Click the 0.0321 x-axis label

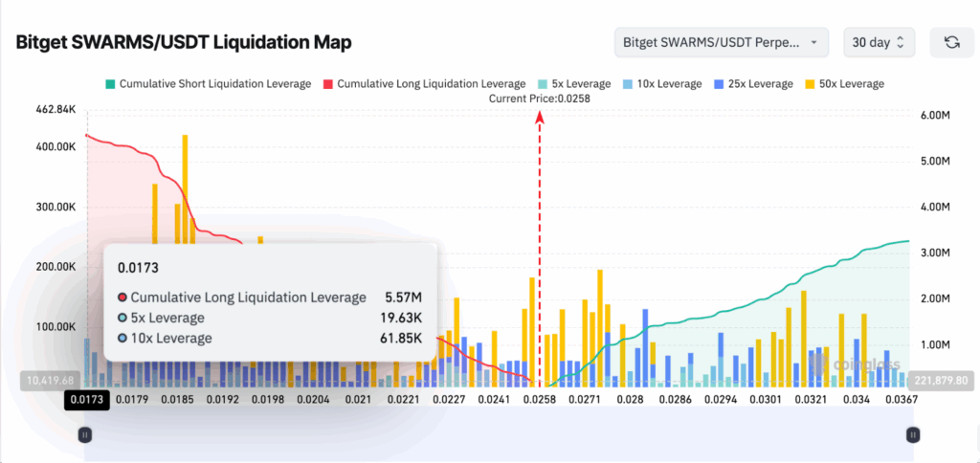pyautogui.click(x=811, y=400)
